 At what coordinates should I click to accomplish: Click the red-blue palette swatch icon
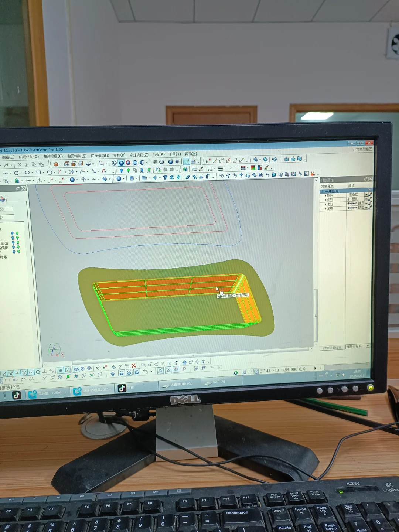(259, 167)
